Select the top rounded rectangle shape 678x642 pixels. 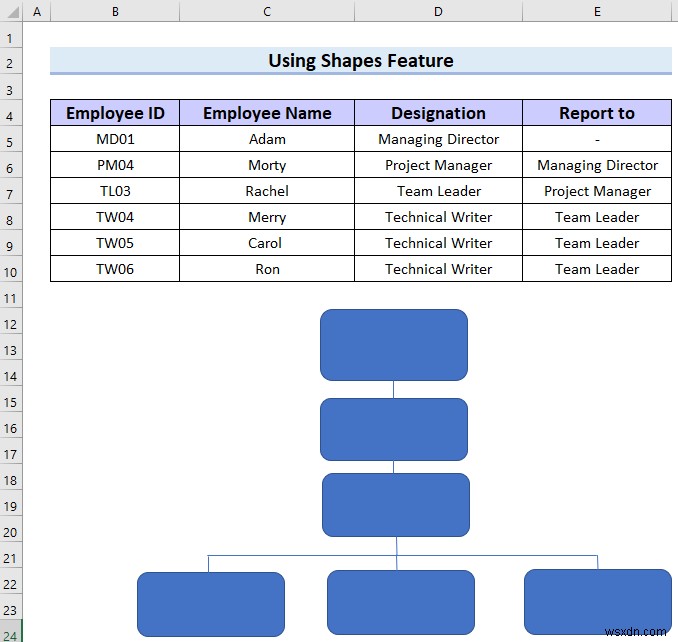(393, 345)
